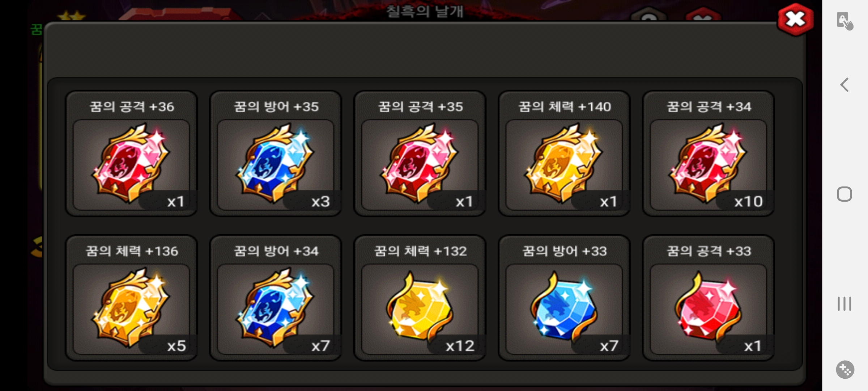The image size is (868, 391).
Task: Click the 꿈의 체력 +140 title text
Action: [565, 107]
